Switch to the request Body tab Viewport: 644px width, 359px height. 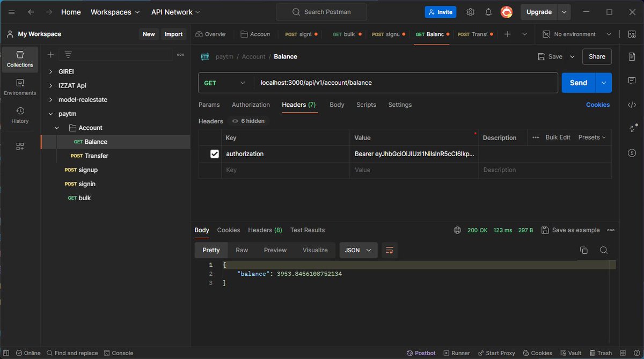tap(337, 105)
